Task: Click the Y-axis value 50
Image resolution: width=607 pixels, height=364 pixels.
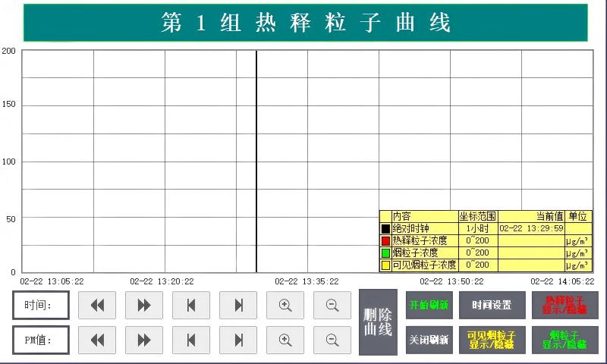Action: (x=11, y=219)
